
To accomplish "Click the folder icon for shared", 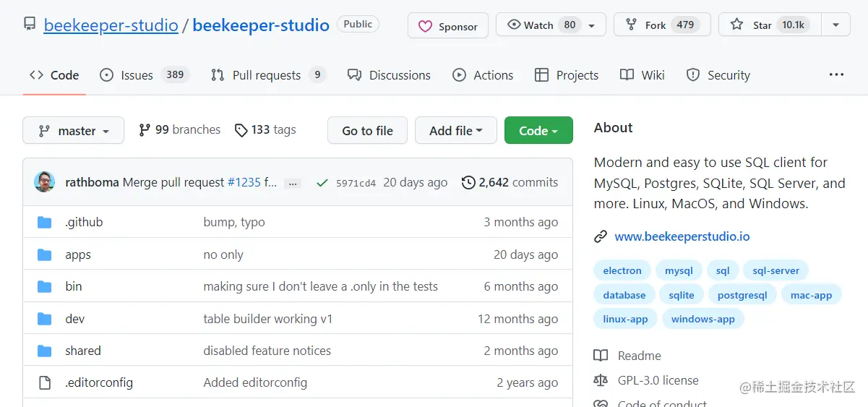I will tap(45, 351).
